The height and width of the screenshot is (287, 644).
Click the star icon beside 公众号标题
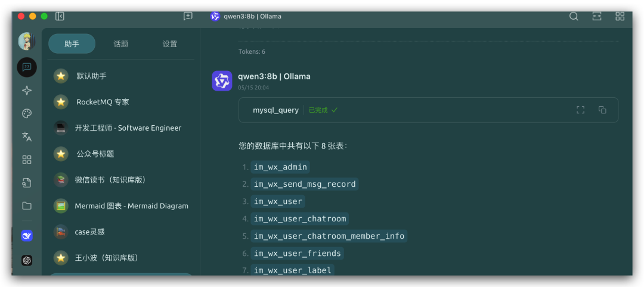[x=61, y=154]
